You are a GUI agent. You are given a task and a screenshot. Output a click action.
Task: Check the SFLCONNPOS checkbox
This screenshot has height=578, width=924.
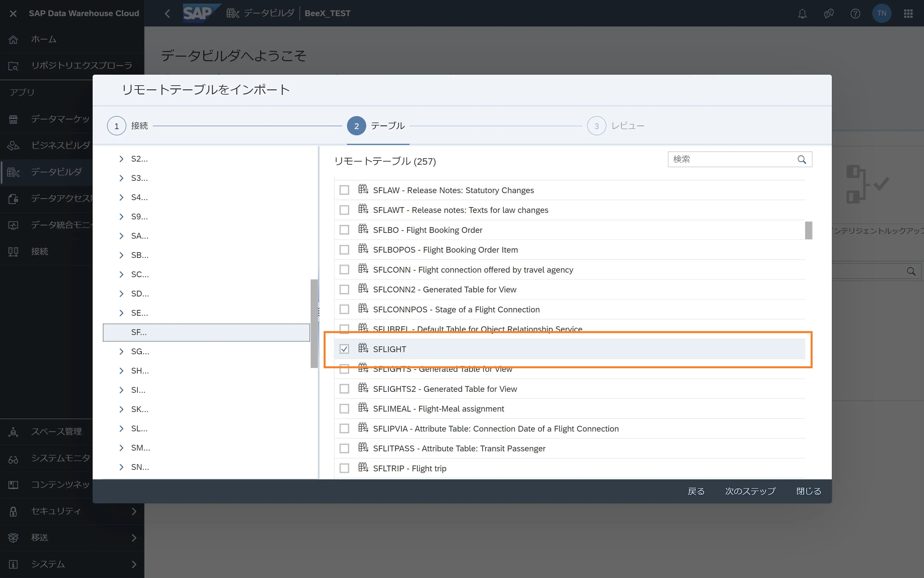coord(344,309)
